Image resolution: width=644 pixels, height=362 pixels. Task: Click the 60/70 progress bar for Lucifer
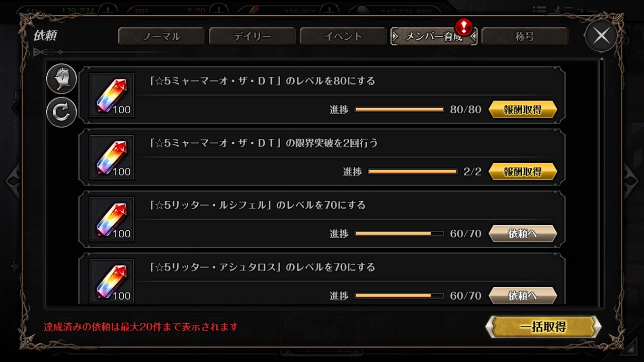click(x=399, y=234)
